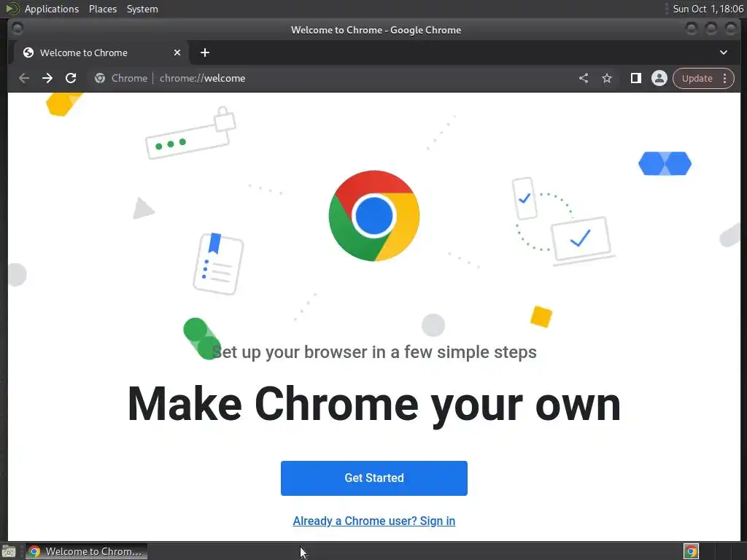The width and height of the screenshot is (747, 560).
Task: Click the Chrome icon in the bottom-right panel
Action: click(x=692, y=551)
